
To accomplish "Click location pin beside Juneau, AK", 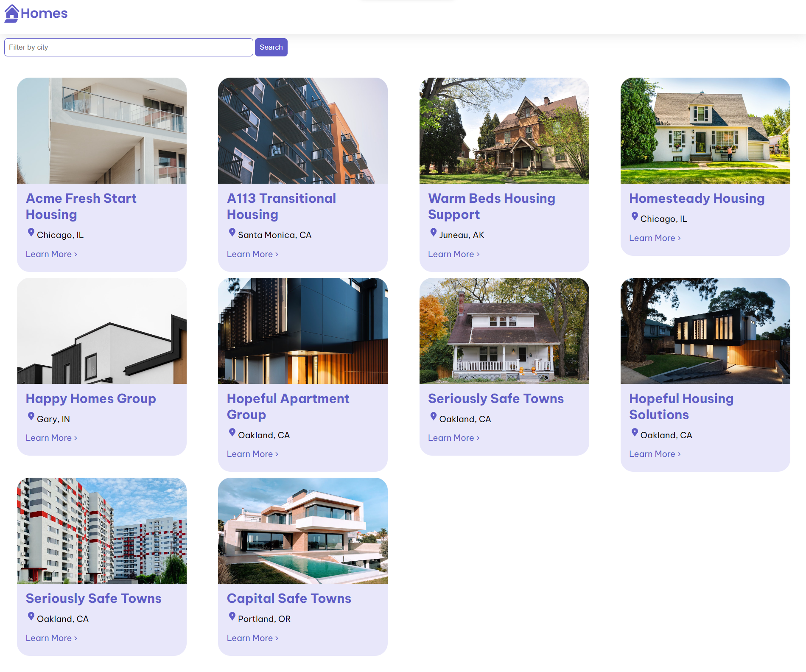I will pos(434,232).
